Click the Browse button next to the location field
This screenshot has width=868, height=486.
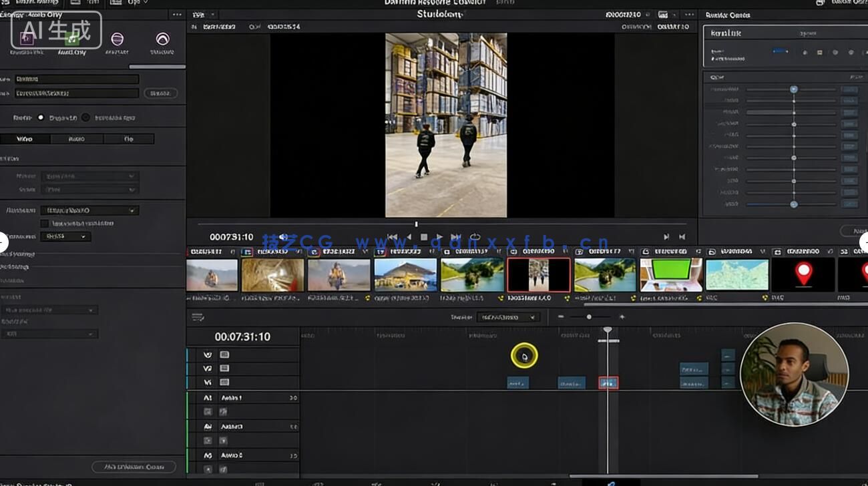tap(160, 93)
